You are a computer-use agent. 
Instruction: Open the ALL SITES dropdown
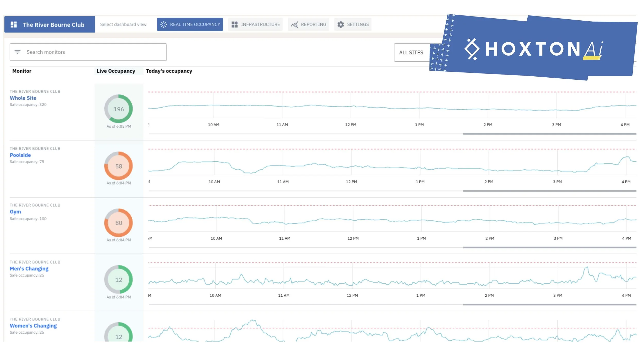tap(411, 53)
